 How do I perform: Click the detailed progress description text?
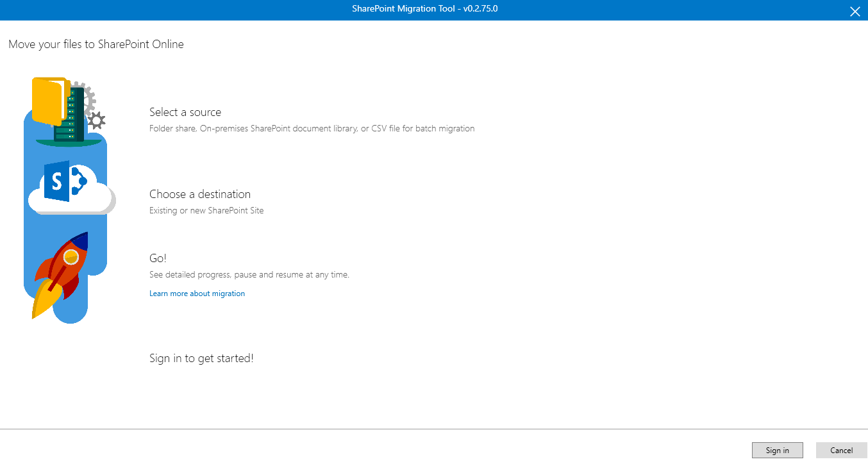[249, 274]
